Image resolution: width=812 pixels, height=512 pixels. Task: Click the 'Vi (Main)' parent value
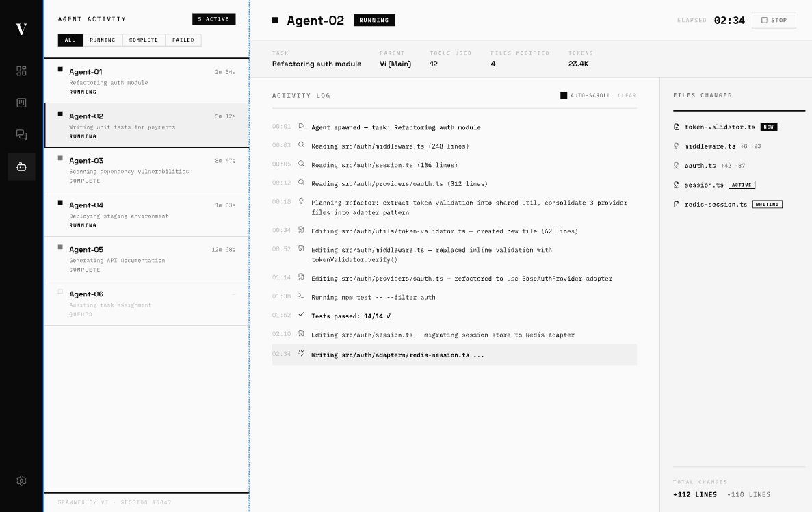tap(395, 64)
